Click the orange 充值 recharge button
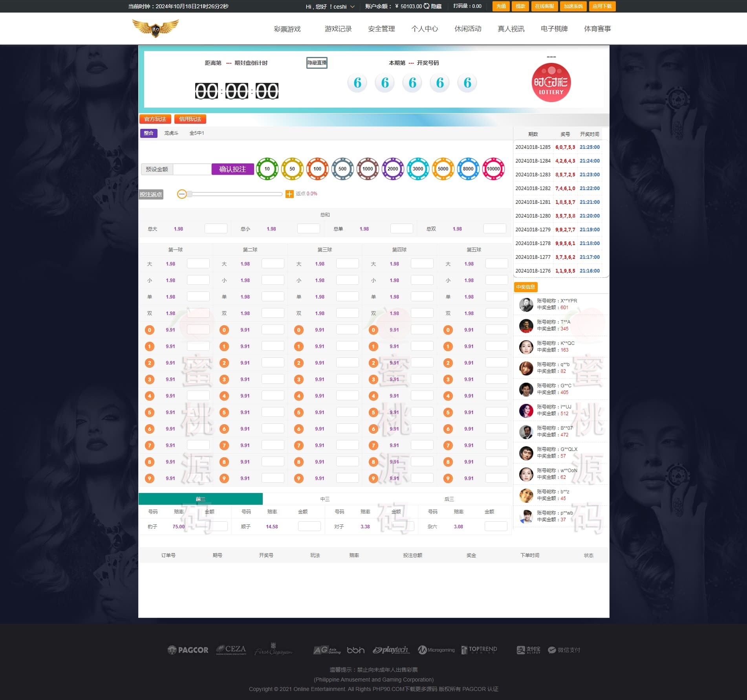747x700 pixels. (x=501, y=6)
